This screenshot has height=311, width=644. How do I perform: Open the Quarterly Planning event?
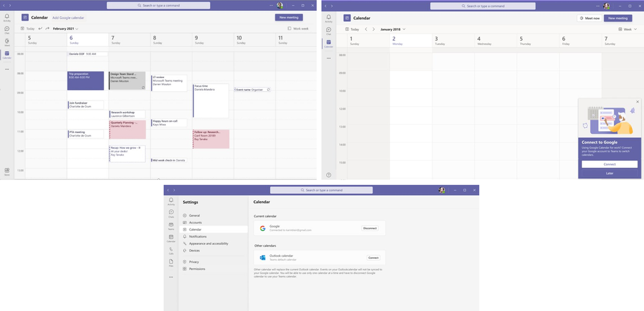point(127,129)
